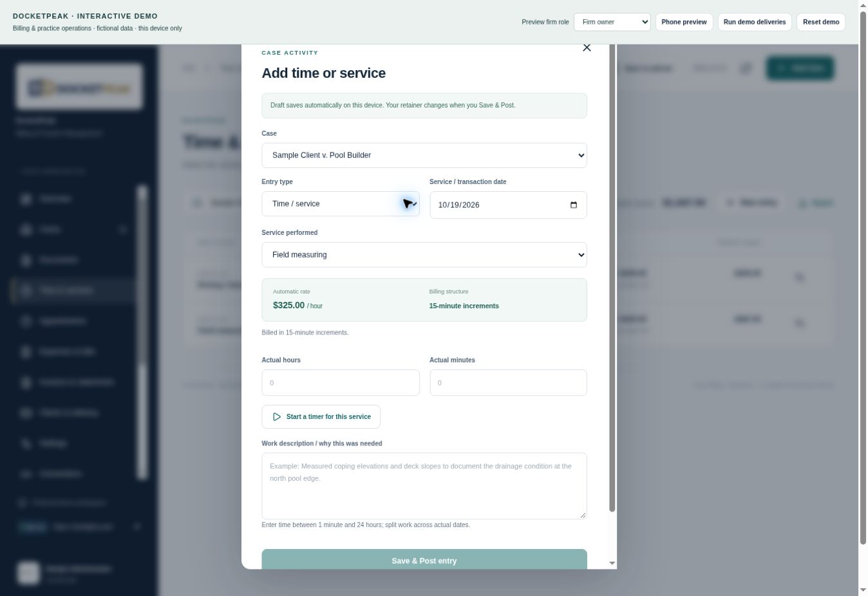Click the 15-minute increments billing text
This screenshot has width=868, height=596.
click(x=464, y=306)
